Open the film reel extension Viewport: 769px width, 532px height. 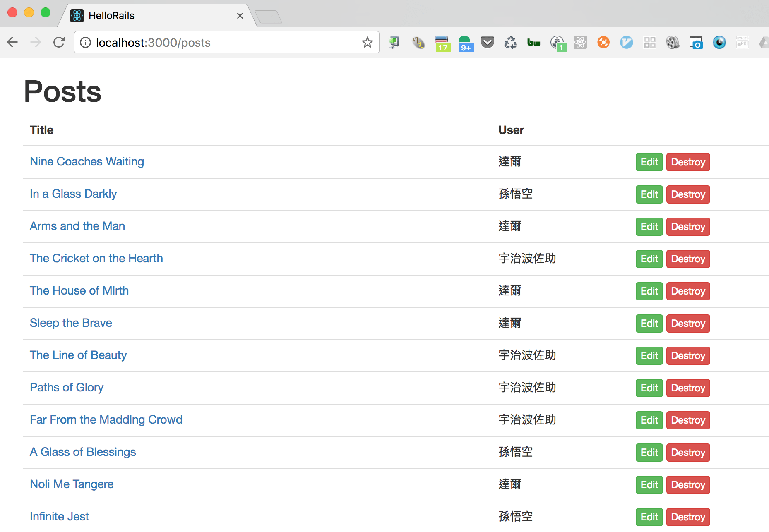pyautogui.click(x=673, y=42)
